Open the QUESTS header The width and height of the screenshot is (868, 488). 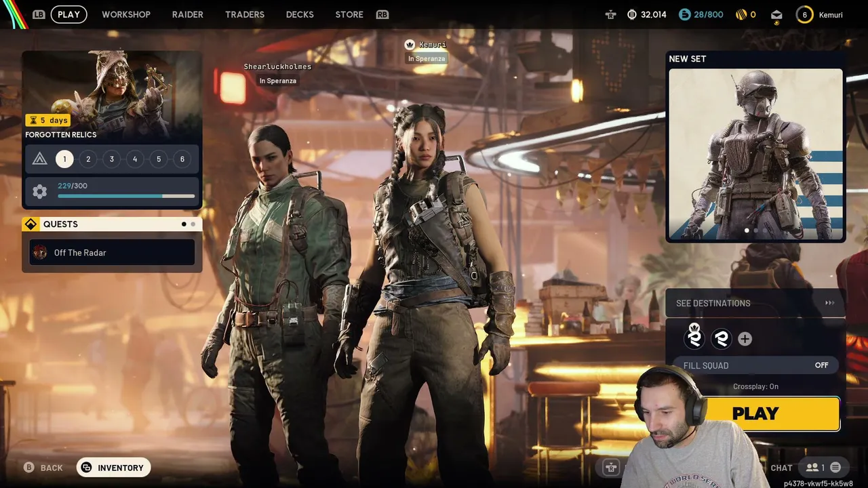click(x=112, y=224)
